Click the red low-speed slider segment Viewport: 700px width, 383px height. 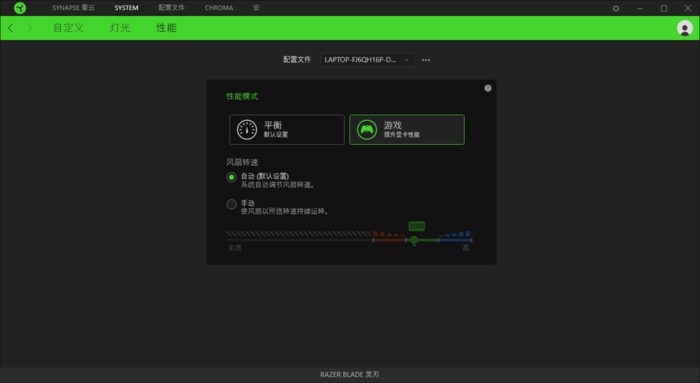389,240
